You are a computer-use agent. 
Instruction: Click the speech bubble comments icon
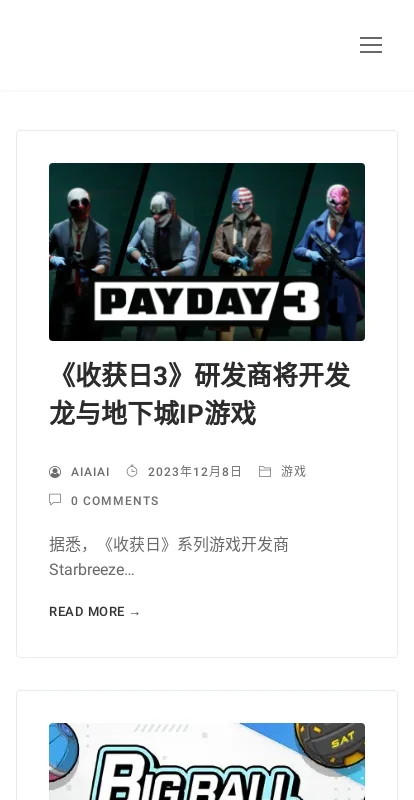55,499
